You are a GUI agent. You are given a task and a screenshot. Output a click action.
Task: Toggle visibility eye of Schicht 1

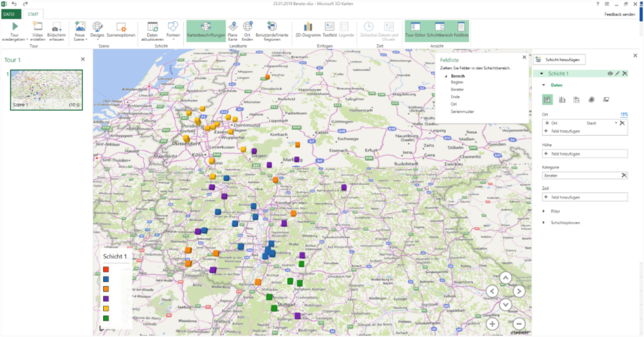(x=610, y=73)
